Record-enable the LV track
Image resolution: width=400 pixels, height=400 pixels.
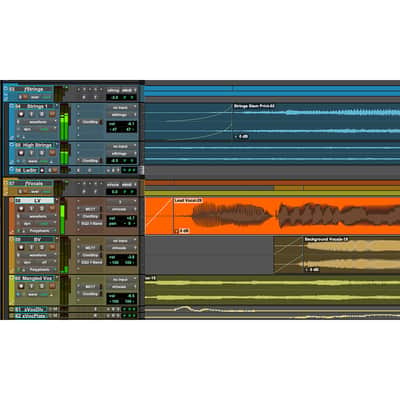[x=21, y=209]
